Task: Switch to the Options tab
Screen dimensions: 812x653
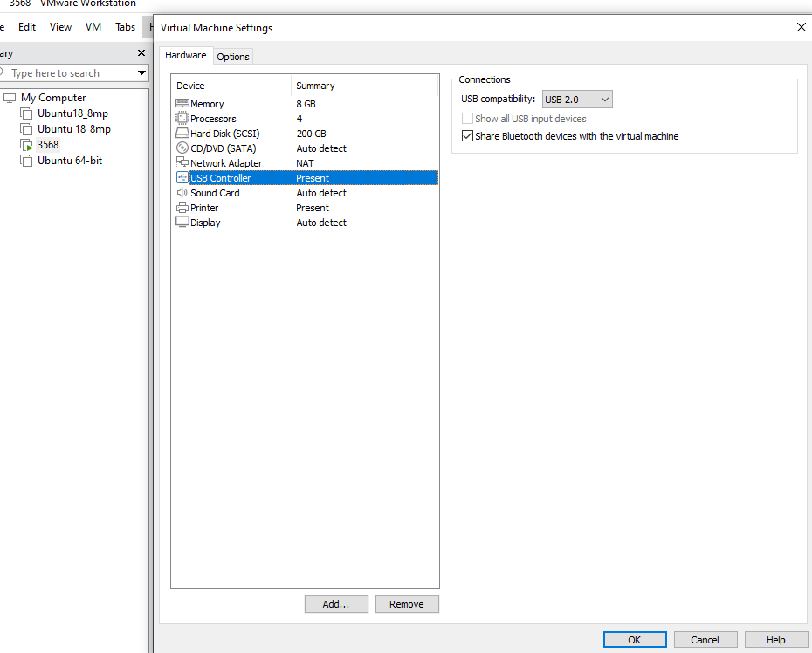Action: coord(233,57)
